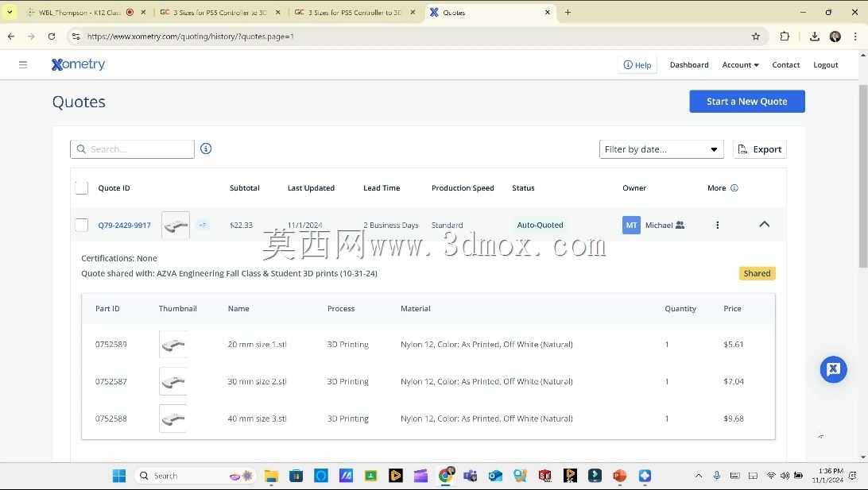
Task: Click the site information icon in address bar
Action: pyautogui.click(x=76, y=37)
